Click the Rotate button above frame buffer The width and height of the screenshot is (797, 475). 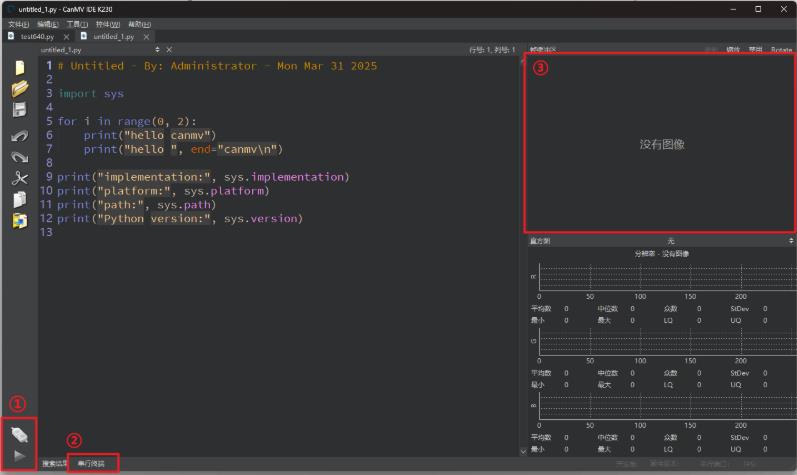[x=781, y=50]
